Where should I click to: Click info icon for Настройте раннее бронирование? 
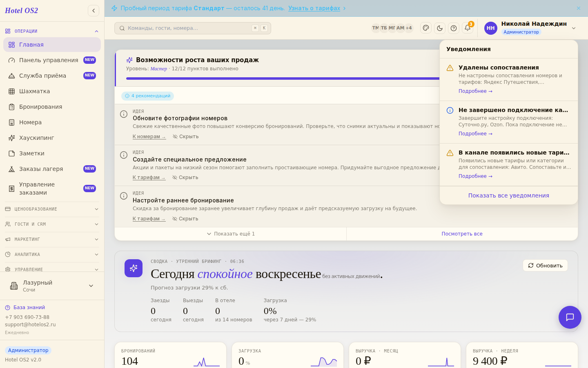click(124, 196)
